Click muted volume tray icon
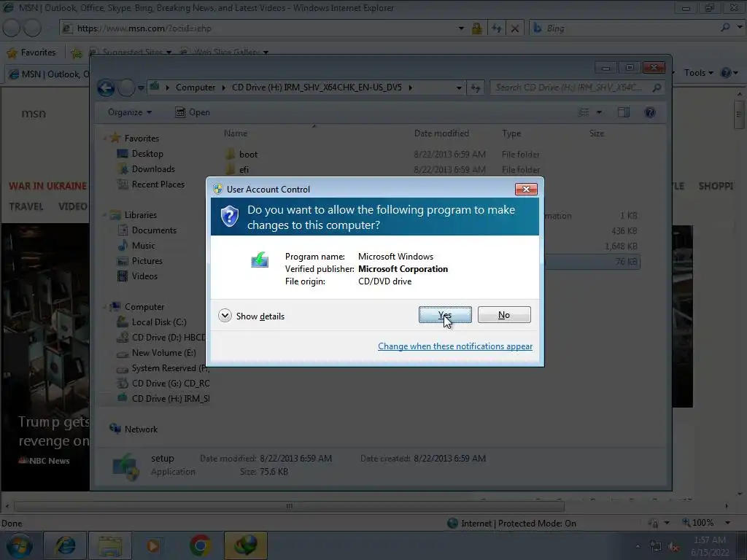 (x=673, y=547)
